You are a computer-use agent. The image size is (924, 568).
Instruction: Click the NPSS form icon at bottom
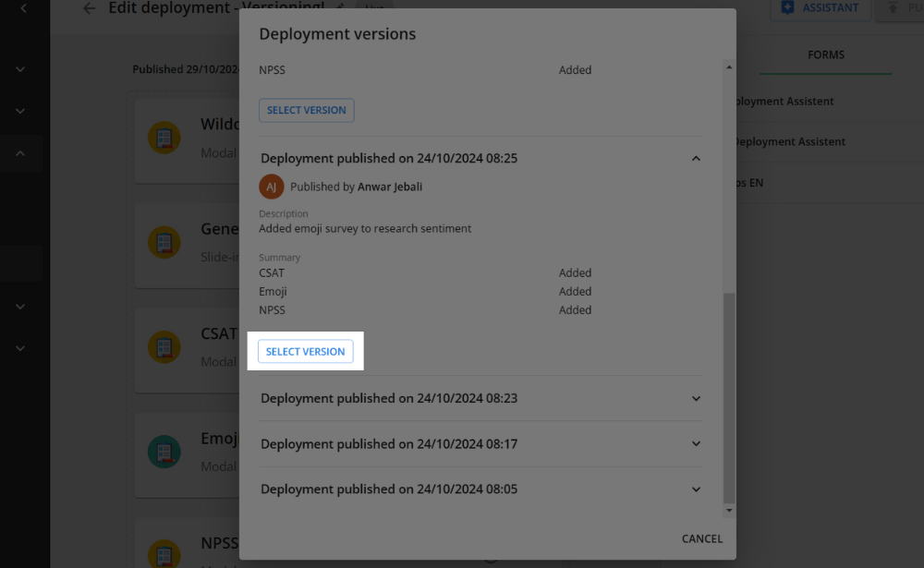coord(164,552)
